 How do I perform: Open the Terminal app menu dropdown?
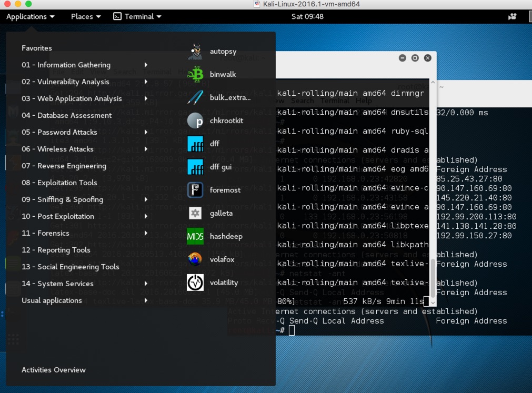(x=137, y=16)
